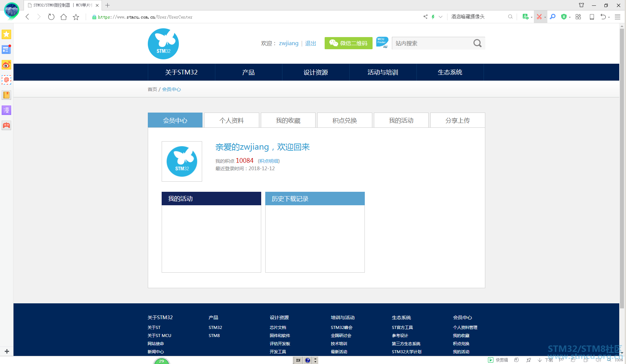Open the orange notebook sidebar icon
626x364 pixels.
click(6, 95)
